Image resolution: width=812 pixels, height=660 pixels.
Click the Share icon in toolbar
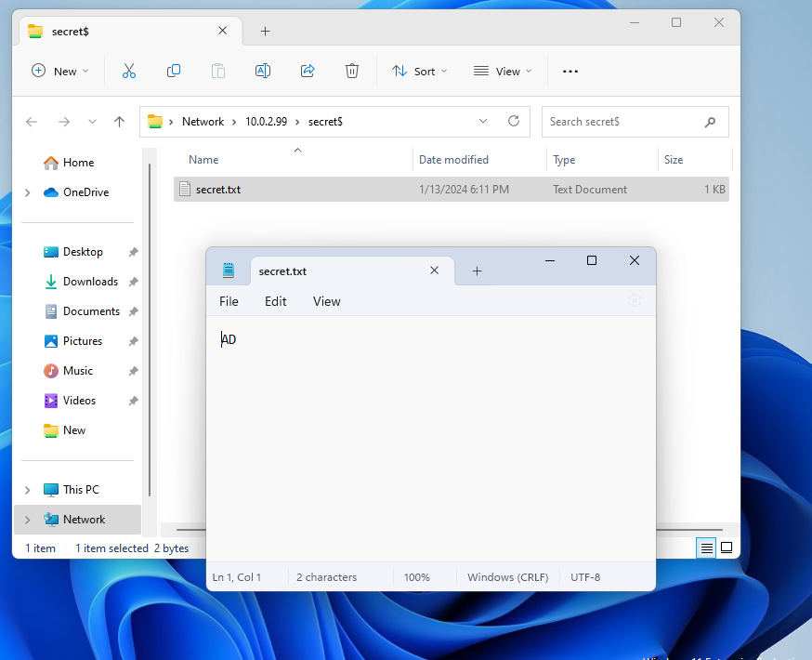308,71
